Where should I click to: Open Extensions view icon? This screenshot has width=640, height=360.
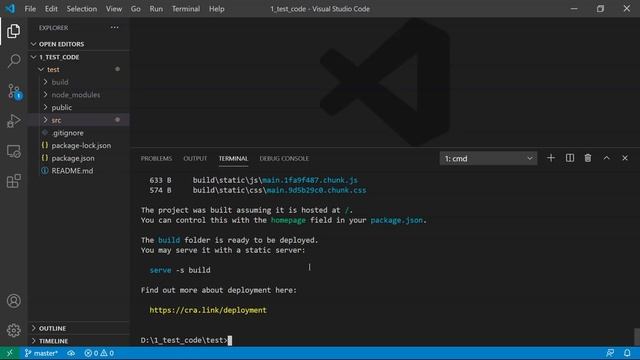[x=13, y=181]
